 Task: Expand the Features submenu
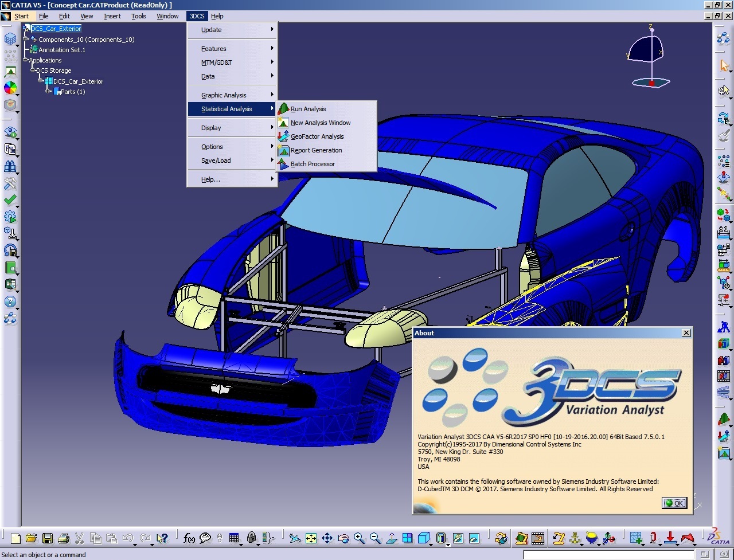pos(232,49)
